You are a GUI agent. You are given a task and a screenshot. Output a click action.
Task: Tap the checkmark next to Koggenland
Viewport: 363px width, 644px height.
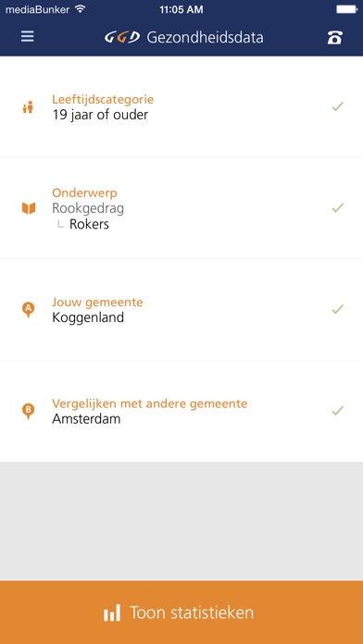tap(337, 309)
